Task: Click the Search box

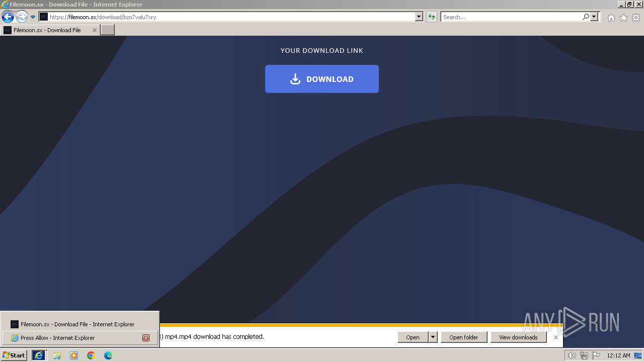Action: [511, 17]
